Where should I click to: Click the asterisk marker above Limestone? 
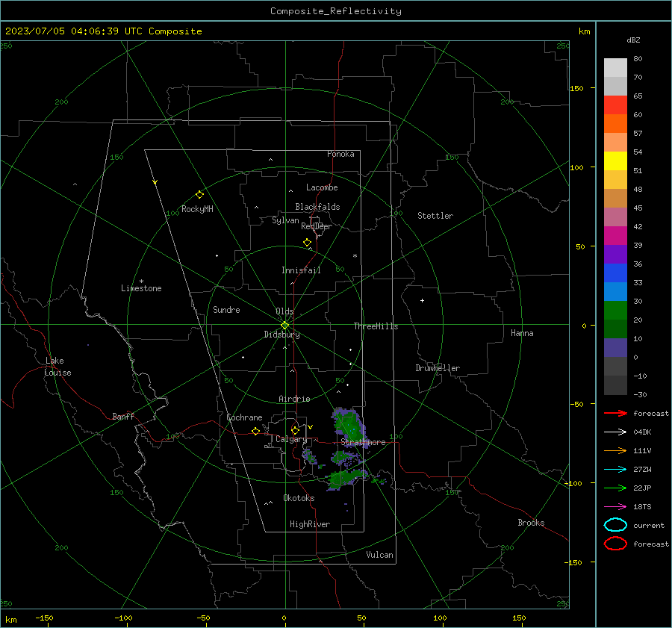click(x=141, y=282)
